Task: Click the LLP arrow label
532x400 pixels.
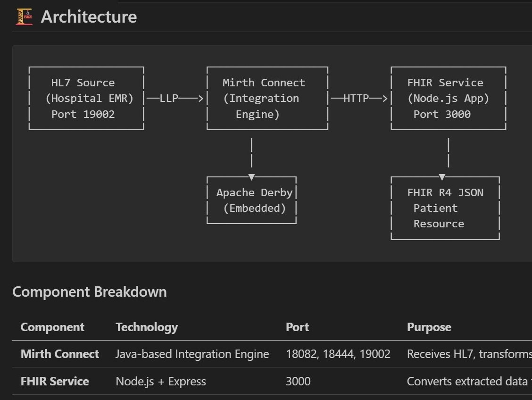Action: pos(169,99)
